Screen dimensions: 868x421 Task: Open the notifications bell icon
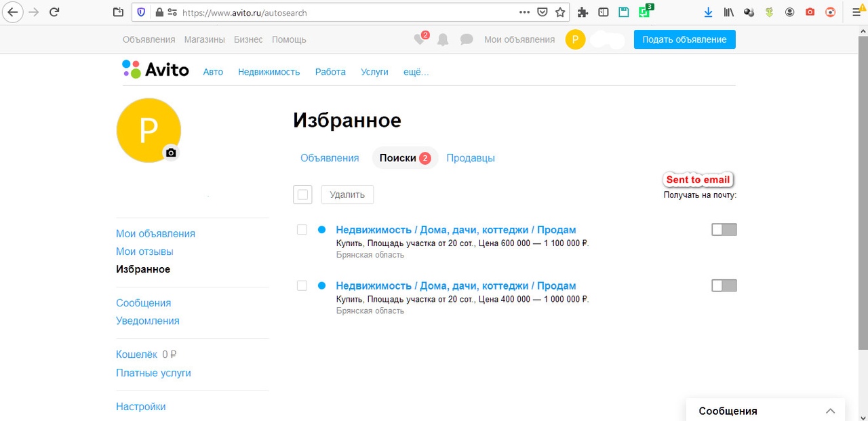pos(443,40)
